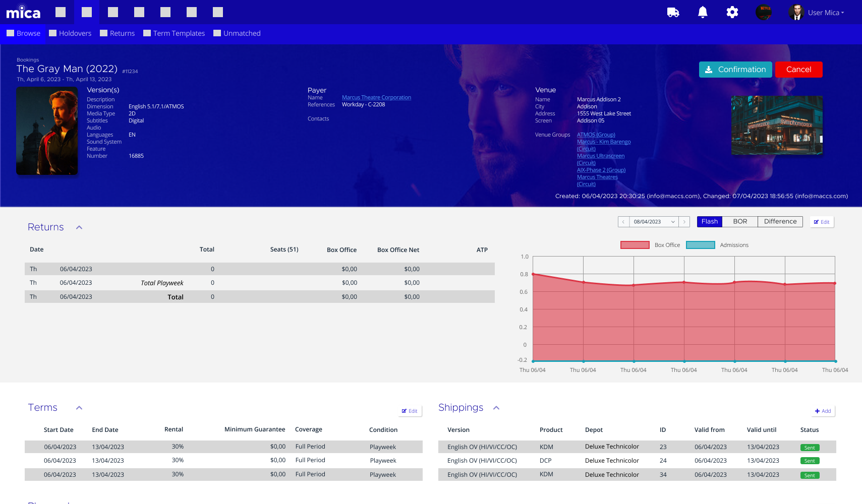Click the Sent status for shipping ID 23
The image size is (862, 504).
click(810, 448)
